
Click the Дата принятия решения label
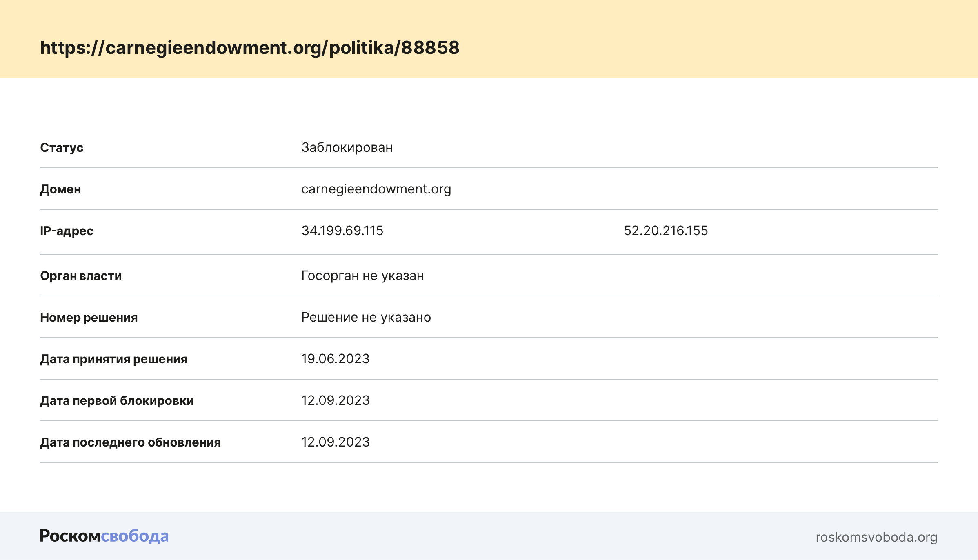point(113,359)
